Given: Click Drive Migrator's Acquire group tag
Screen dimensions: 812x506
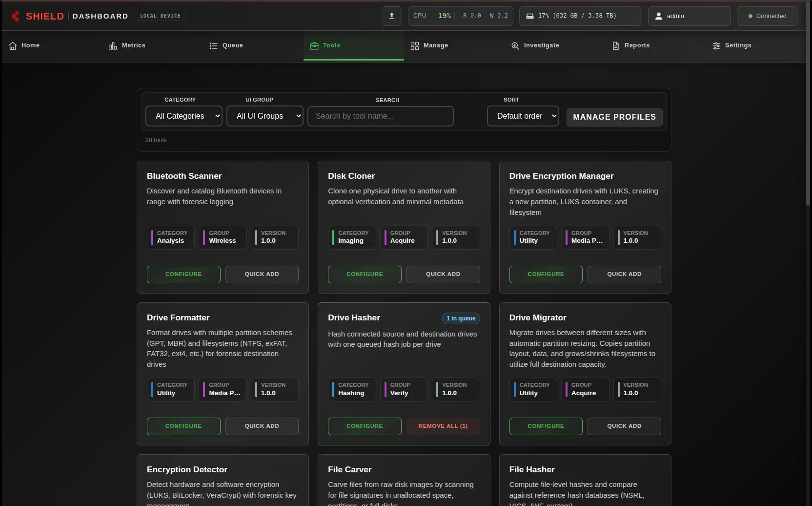Looking at the screenshot, I should (x=585, y=389).
